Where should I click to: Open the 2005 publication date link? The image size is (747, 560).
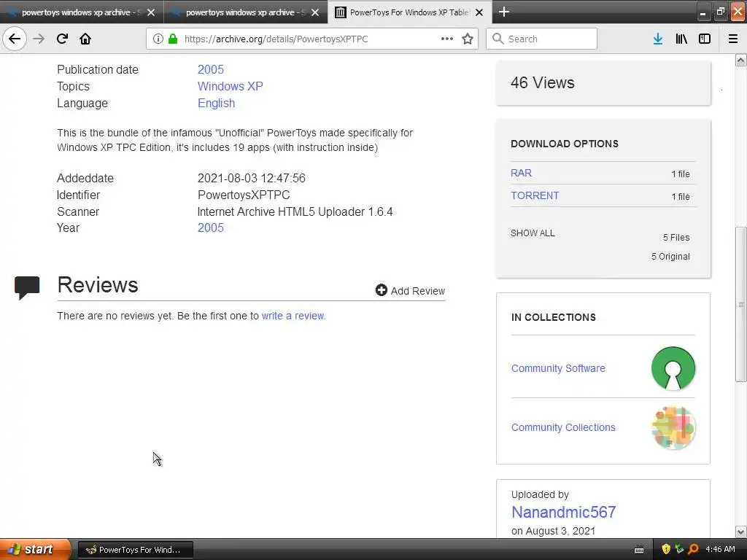[x=211, y=69]
